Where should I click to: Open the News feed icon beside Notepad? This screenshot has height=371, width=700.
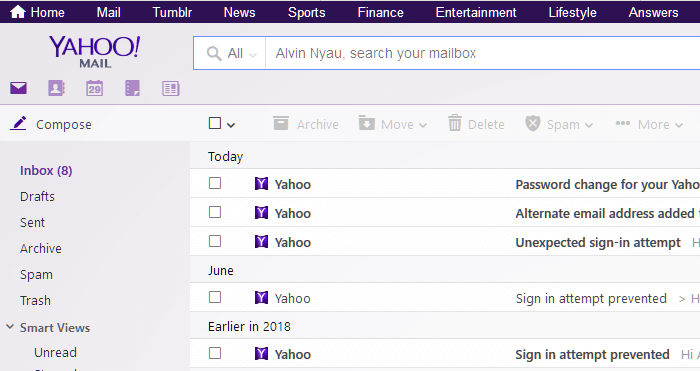(x=171, y=88)
